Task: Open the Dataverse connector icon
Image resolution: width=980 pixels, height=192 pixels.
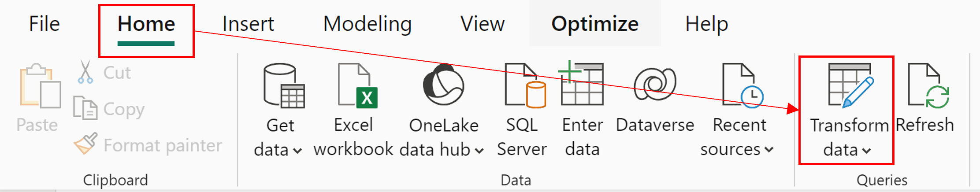Action: [x=654, y=84]
